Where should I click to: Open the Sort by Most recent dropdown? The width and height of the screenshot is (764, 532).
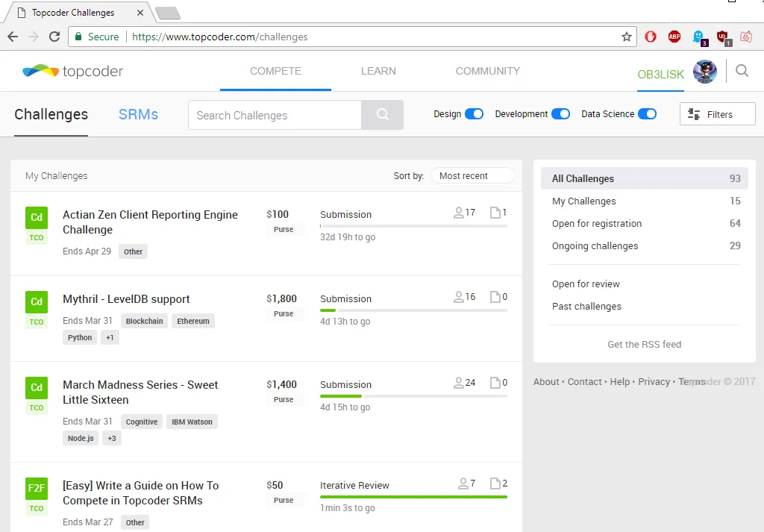472,176
